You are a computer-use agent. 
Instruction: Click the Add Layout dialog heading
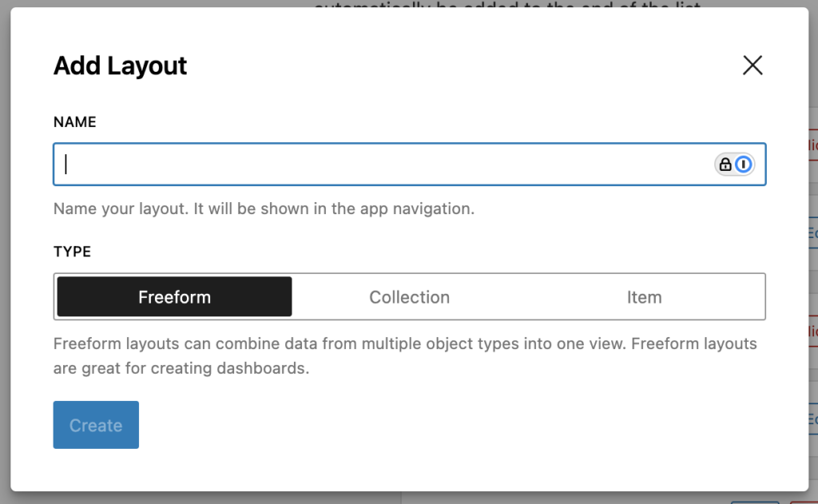point(120,65)
